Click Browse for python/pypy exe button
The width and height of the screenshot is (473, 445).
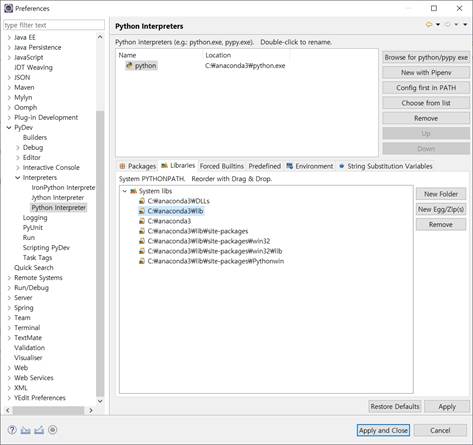[426, 57]
